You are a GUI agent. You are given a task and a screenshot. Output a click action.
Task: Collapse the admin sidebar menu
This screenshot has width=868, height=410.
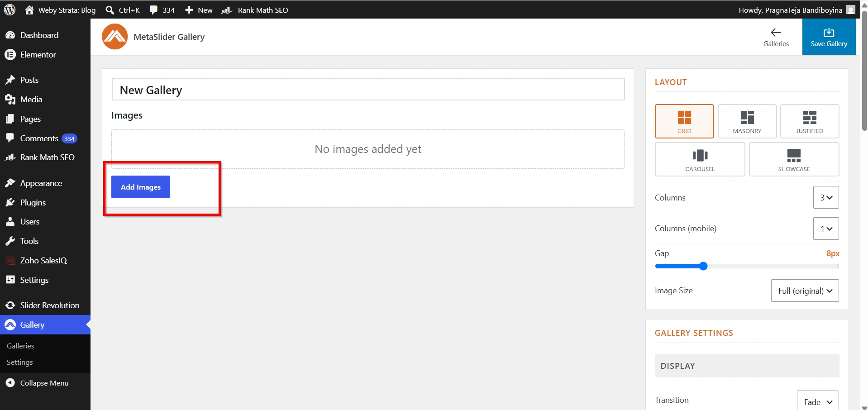coord(45,383)
